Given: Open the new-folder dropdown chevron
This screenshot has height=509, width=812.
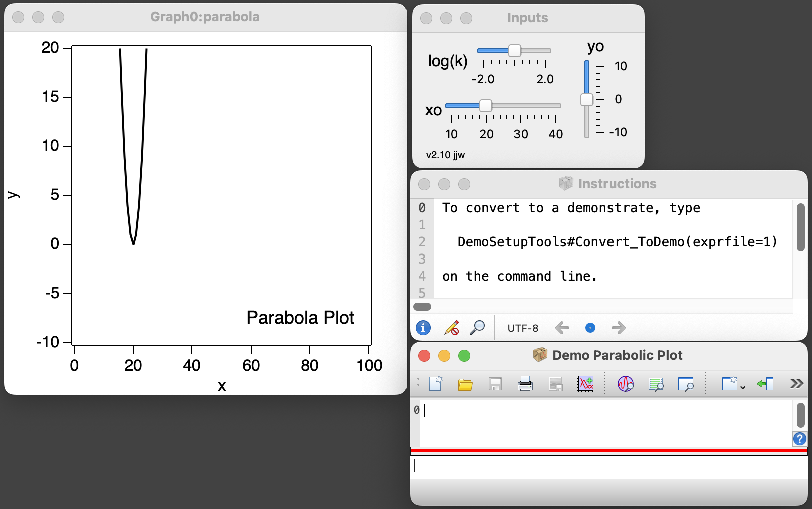Looking at the screenshot, I should coord(742,387).
